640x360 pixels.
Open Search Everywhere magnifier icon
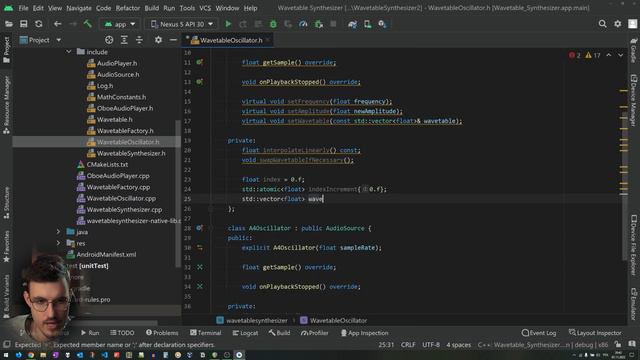[602, 24]
